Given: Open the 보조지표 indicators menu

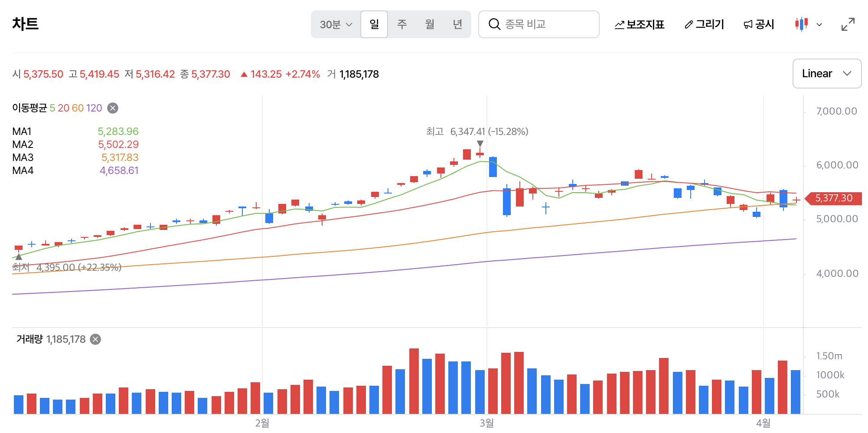Looking at the screenshot, I should point(640,24).
